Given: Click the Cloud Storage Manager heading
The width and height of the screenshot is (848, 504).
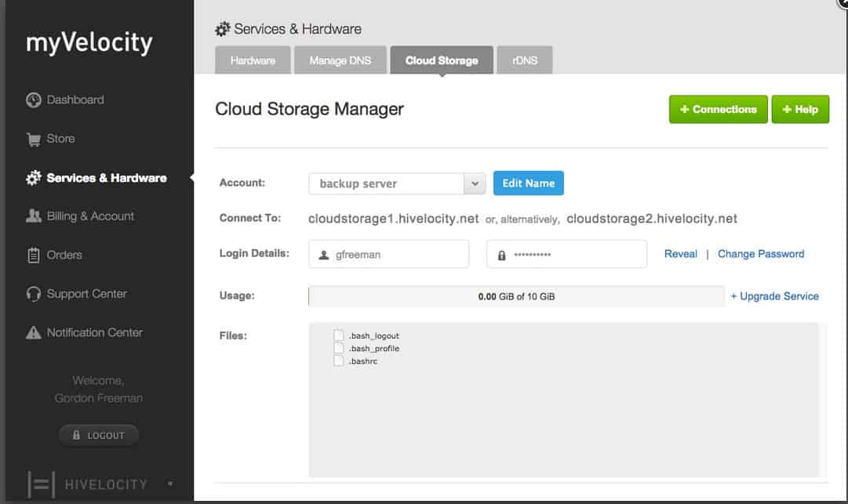Looking at the screenshot, I should click(309, 109).
